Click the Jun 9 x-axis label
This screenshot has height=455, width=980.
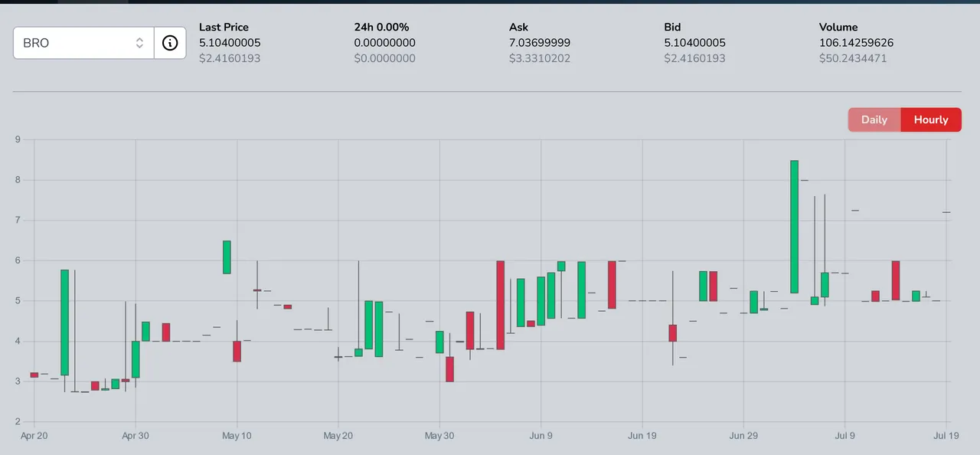click(541, 436)
